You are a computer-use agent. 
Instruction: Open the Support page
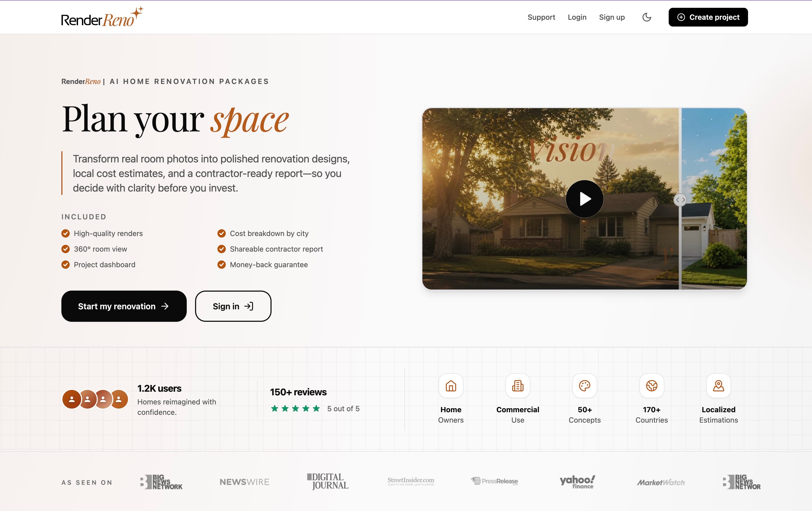[541, 17]
